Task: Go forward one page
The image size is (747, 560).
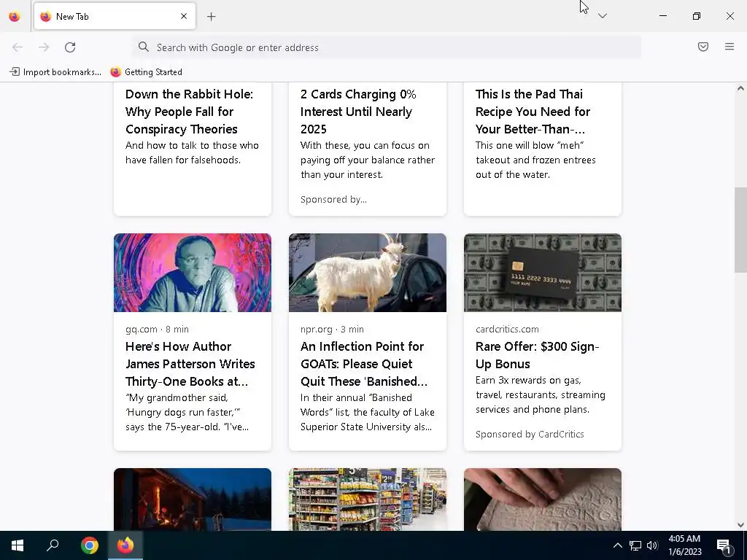Action: click(x=44, y=47)
